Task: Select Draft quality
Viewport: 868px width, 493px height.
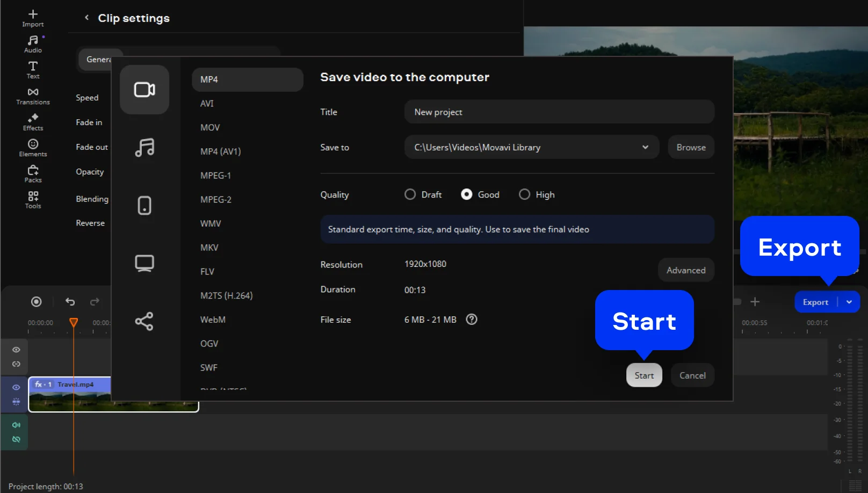Action: tap(410, 194)
